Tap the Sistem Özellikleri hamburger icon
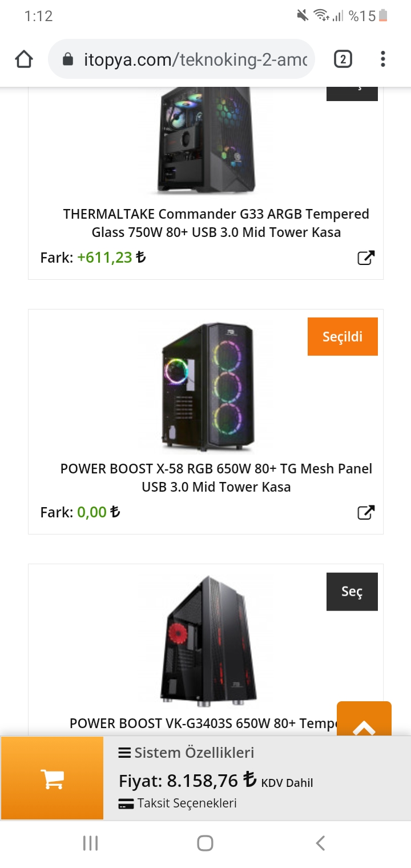 tap(124, 753)
